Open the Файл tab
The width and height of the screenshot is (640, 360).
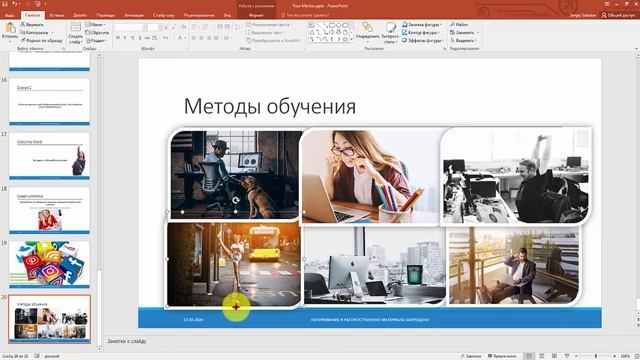click(x=9, y=15)
